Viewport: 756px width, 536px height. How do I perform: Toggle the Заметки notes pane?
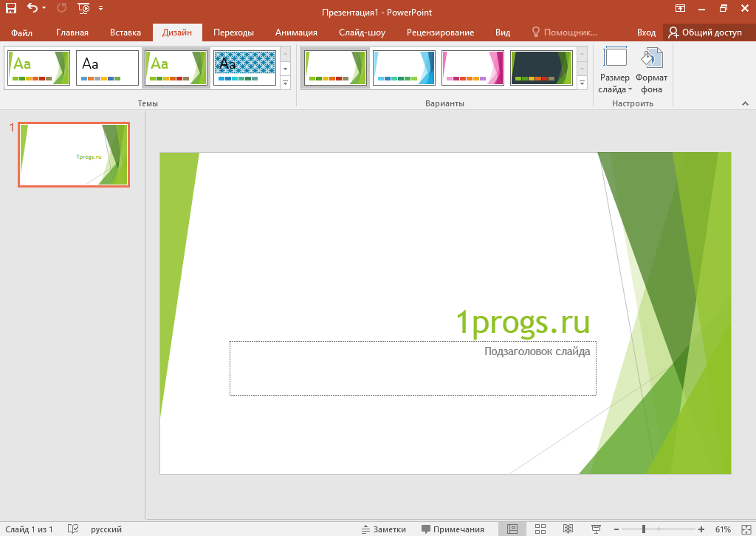pos(384,529)
